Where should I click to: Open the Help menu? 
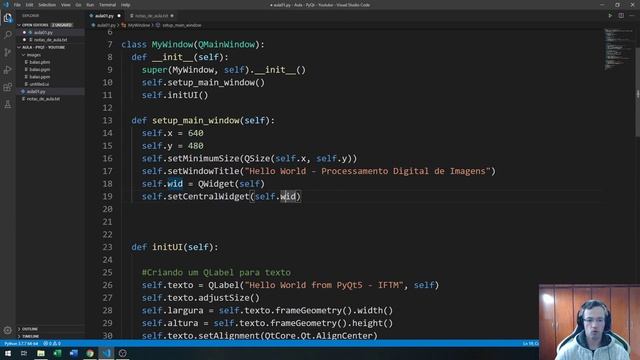125,5
